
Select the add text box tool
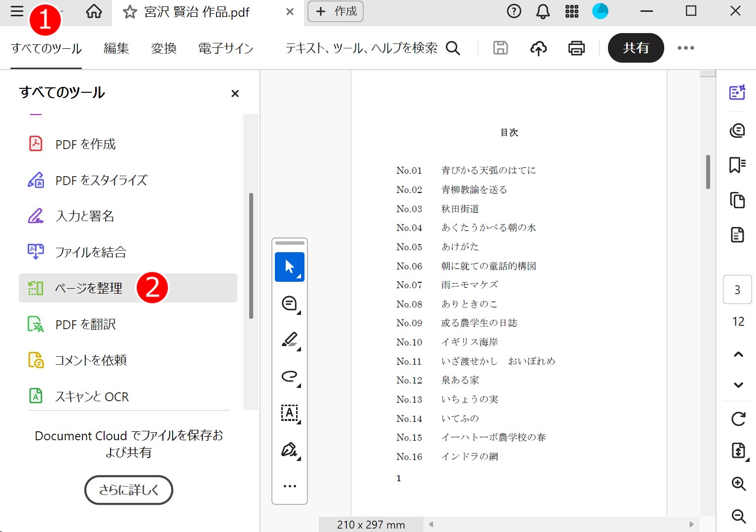[x=290, y=414]
